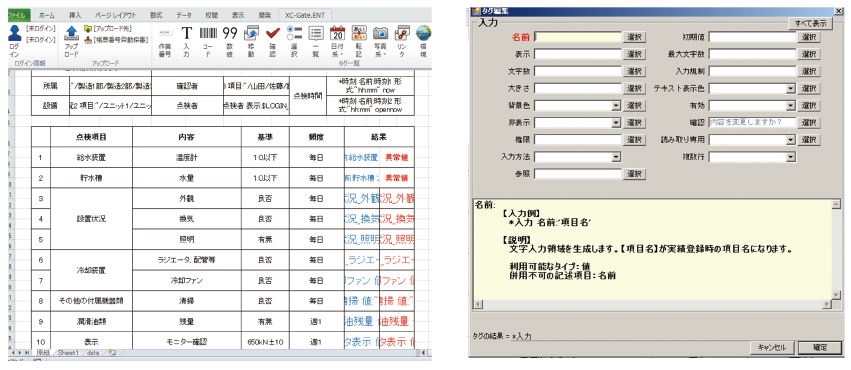Image resolution: width=851 pixels, height=370 pixels.
Task: Click 選択 button next to 初期値
Action: click(809, 37)
